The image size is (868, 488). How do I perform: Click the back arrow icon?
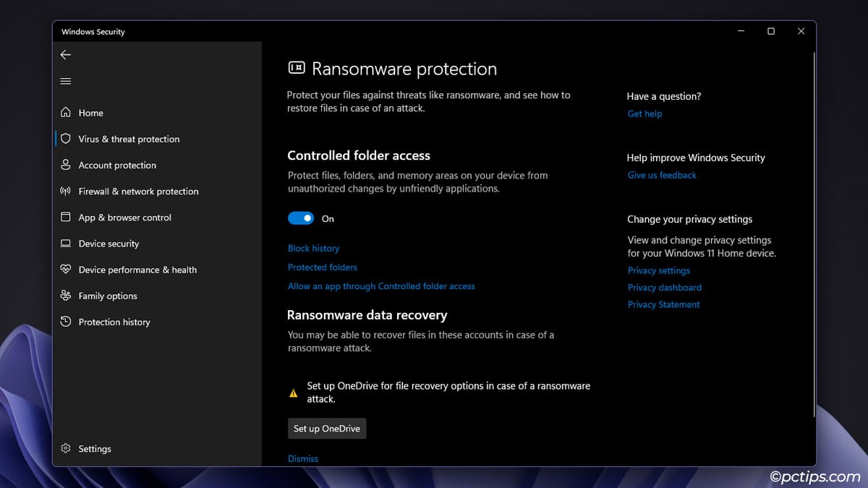point(66,55)
